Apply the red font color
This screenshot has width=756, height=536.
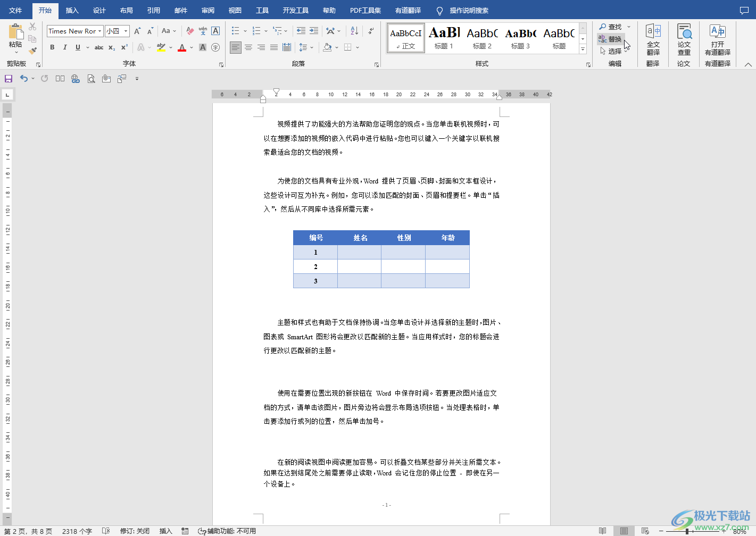coord(182,47)
